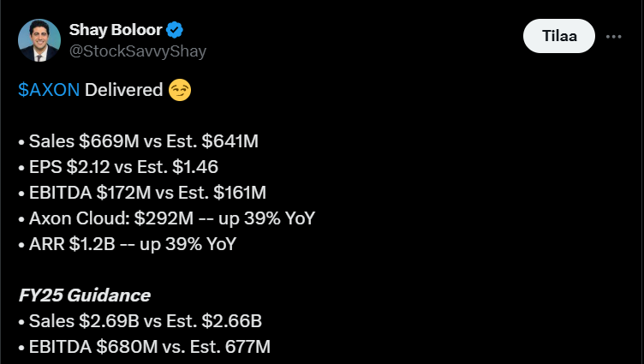
Task: Click the Sales $2.69B guidance line
Action: coord(140,321)
